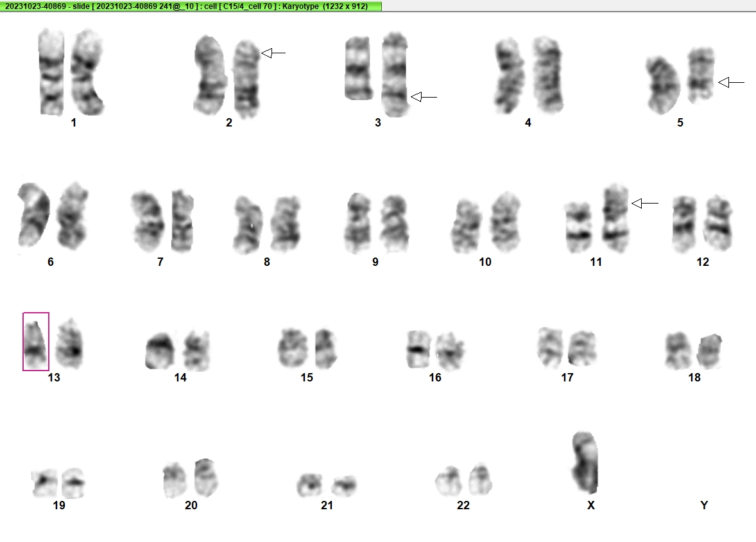Select the right chromosome 18 homolog
The width and height of the screenshot is (756, 542).
point(709,351)
